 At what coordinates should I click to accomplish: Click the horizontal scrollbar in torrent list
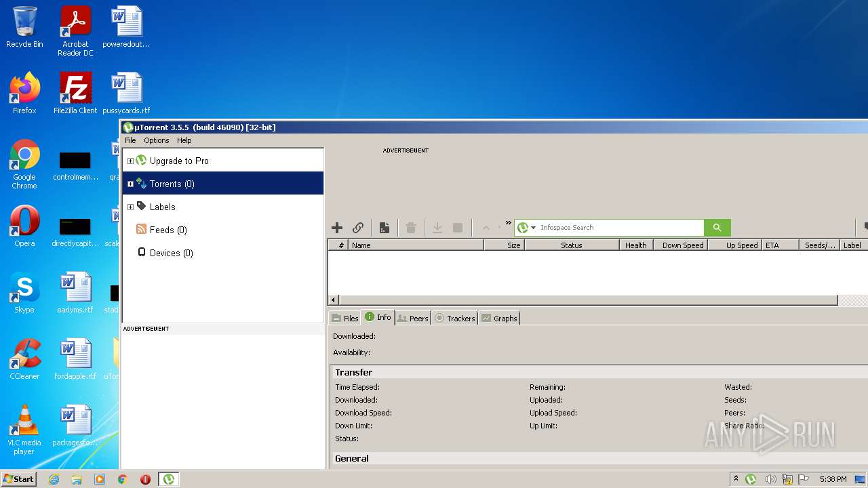click(x=588, y=300)
